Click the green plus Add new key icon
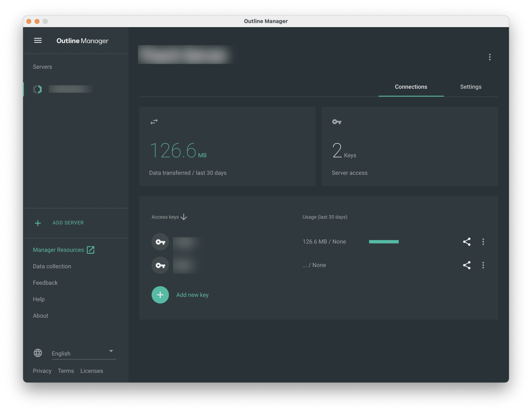This screenshot has width=532, height=413. [160, 295]
